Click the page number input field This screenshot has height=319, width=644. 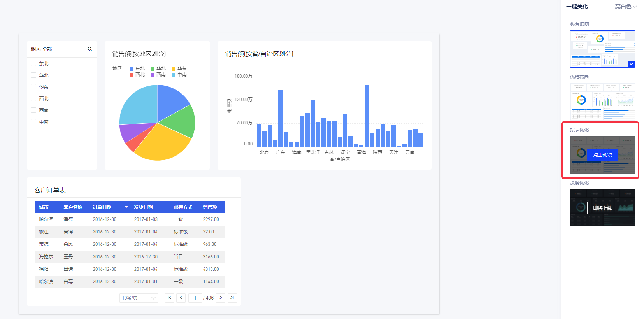195,298
